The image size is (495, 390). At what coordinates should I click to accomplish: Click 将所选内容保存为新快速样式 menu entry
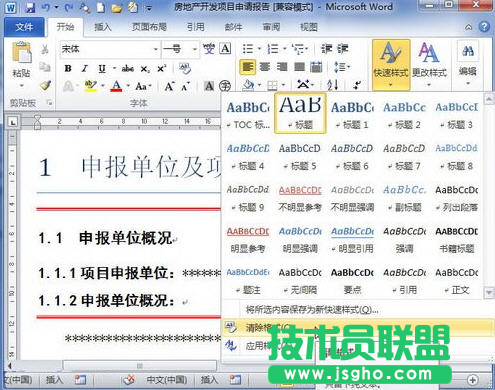tap(312, 310)
